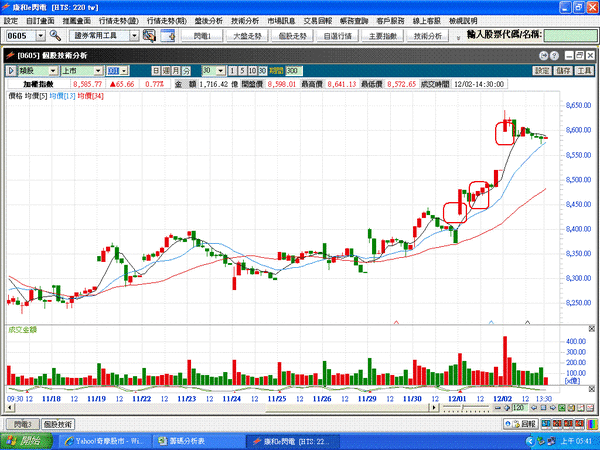This screenshot has width=600, height=450.
Task: Select 分 minute period toggle
Action: click(186, 71)
